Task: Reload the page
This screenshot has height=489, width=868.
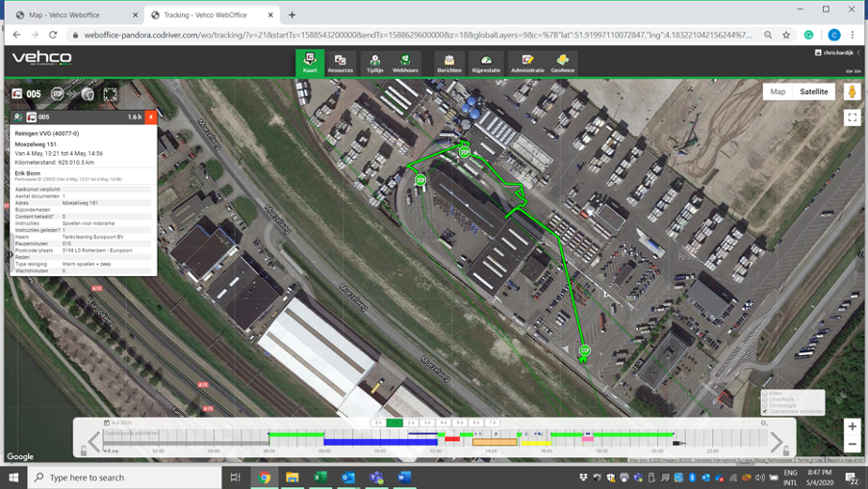Action: pyautogui.click(x=53, y=35)
